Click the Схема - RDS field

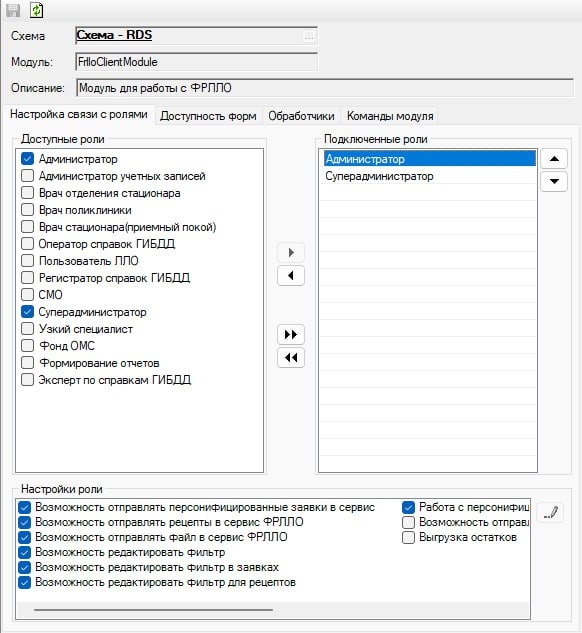[196, 36]
